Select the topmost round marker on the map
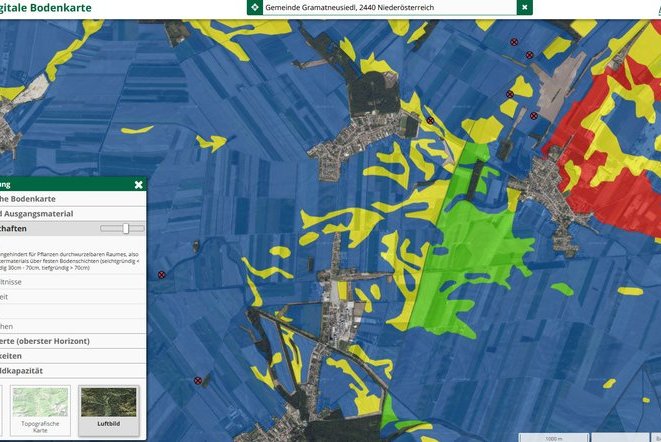Viewport: 661px width, 442px height. [x=514, y=43]
